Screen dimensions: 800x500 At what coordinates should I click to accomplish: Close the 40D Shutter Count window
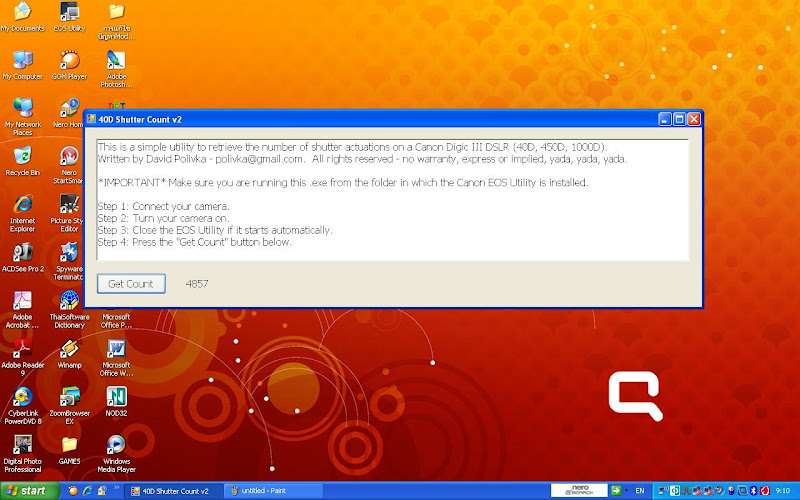coord(694,119)
